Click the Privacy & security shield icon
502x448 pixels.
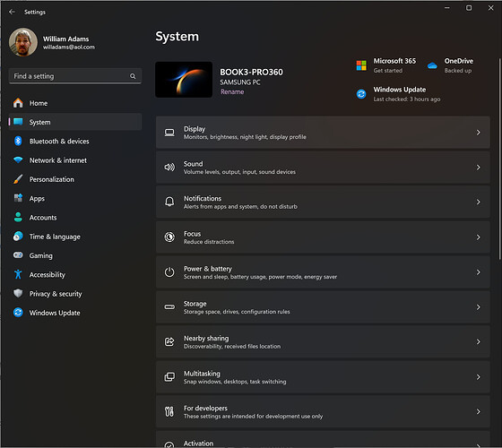pyautogui.click(x=18, y=294)
